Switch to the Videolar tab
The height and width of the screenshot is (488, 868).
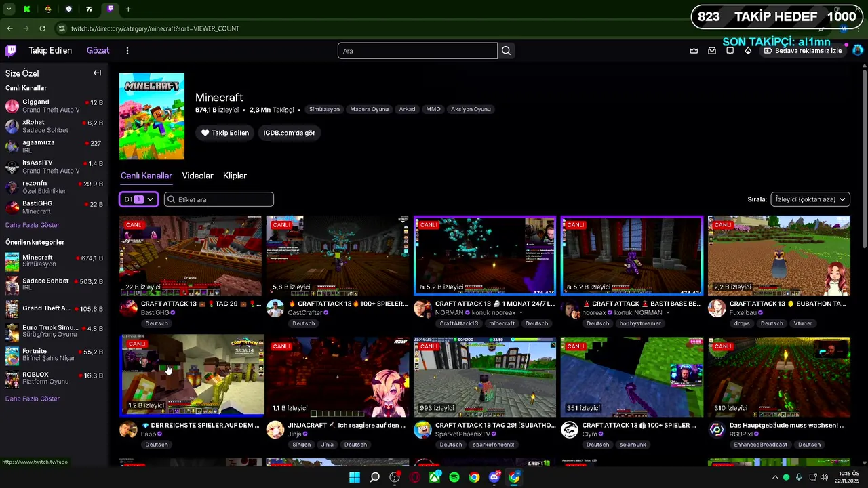click(x=197, y=176)
